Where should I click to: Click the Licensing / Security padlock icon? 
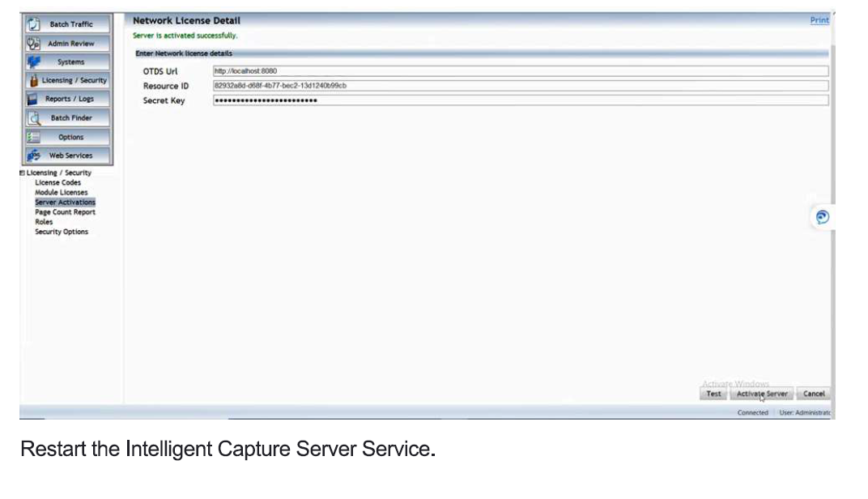[33, 81]
